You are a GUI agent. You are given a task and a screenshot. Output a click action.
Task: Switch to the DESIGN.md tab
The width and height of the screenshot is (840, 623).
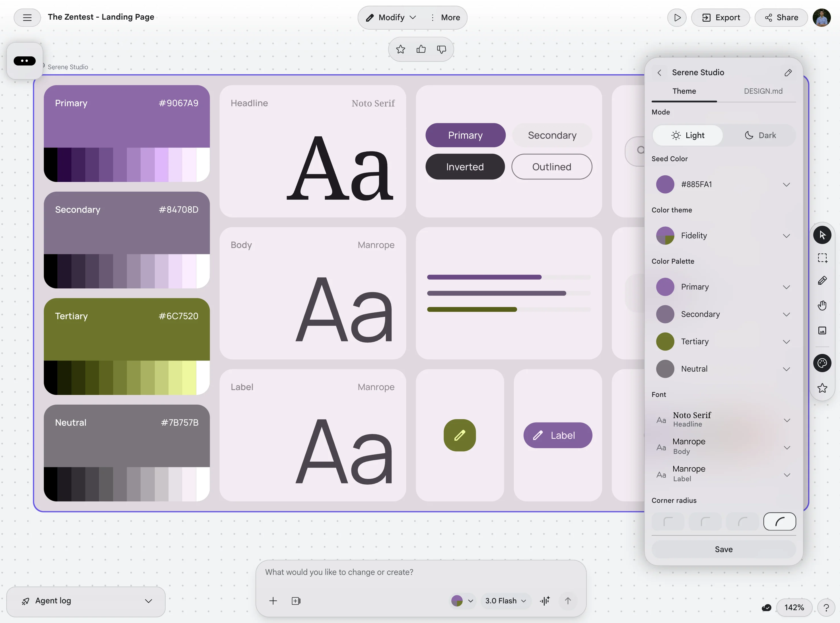click(763, 91)
